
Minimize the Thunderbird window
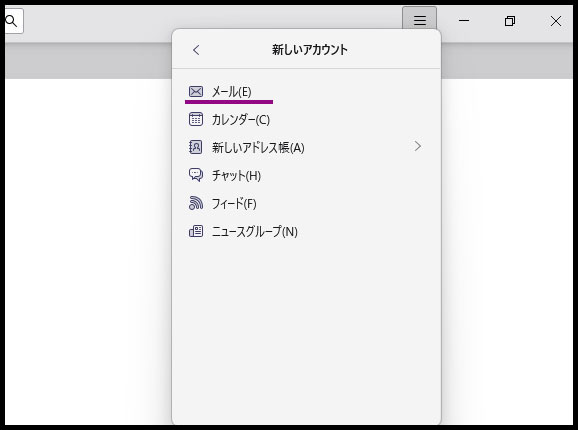tap(464, 21)
